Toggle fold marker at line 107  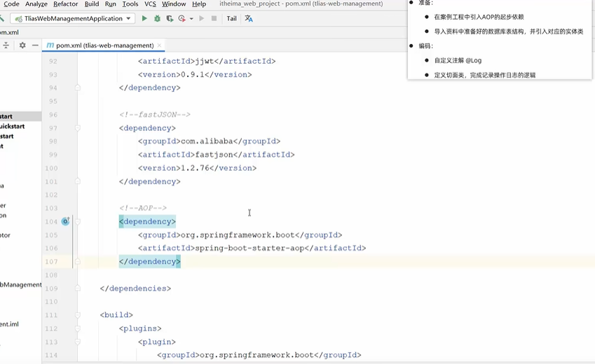[77, 262]
